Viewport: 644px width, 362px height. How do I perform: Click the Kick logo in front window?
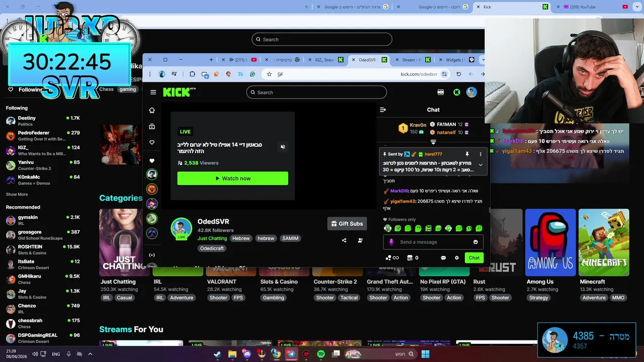(179, 92)
